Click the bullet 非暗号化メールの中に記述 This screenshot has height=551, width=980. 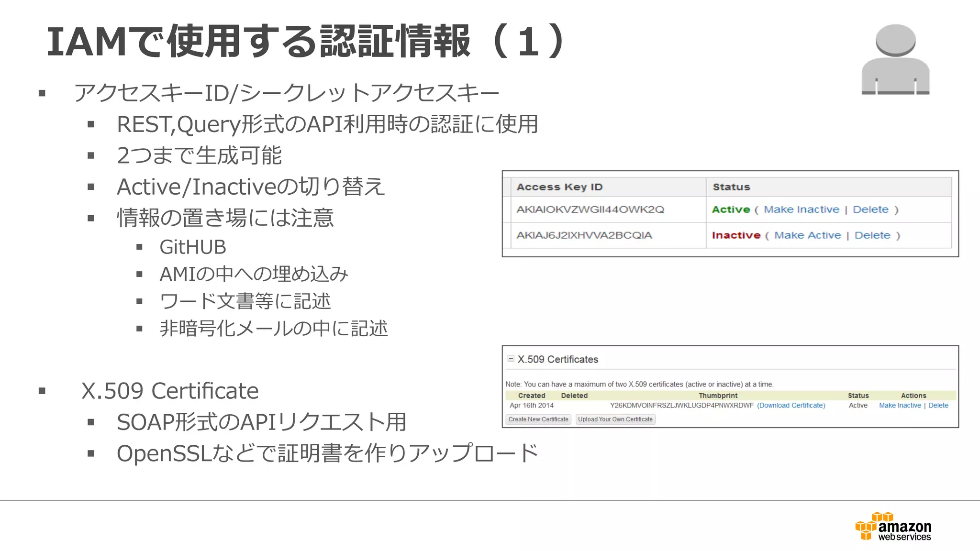click(x=274, y=329)
